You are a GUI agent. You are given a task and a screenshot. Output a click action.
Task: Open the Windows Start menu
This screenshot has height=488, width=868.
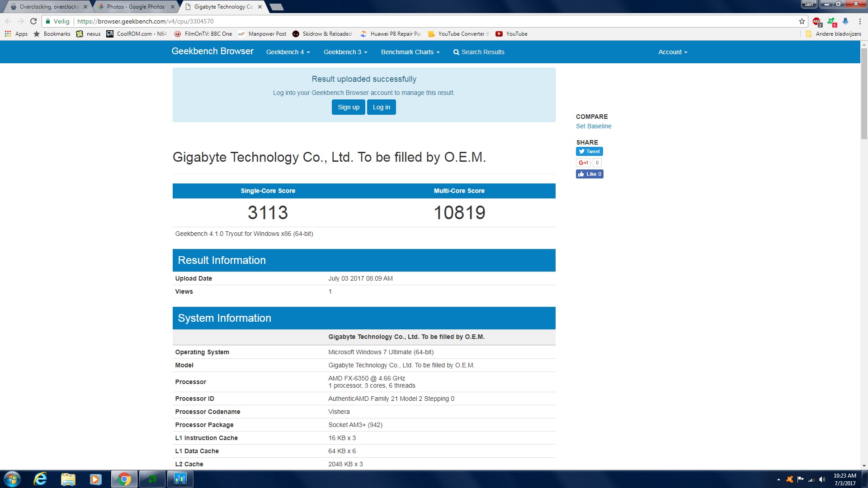pos(12,479)
